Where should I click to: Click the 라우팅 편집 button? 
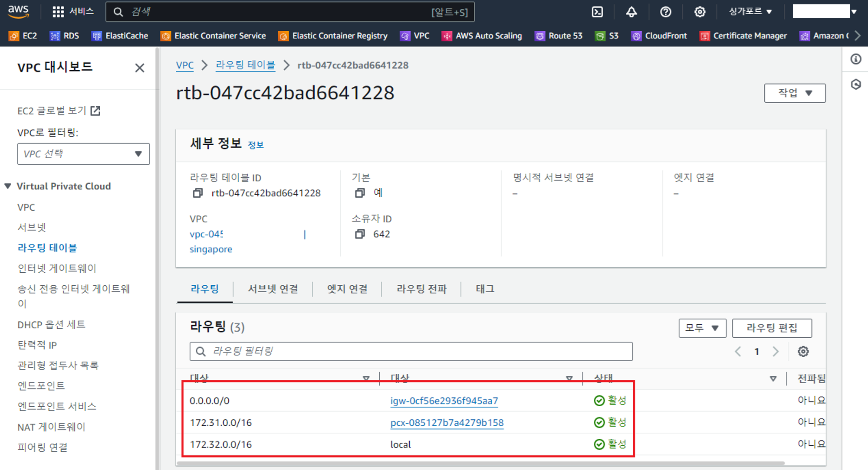tap(772, 328)
